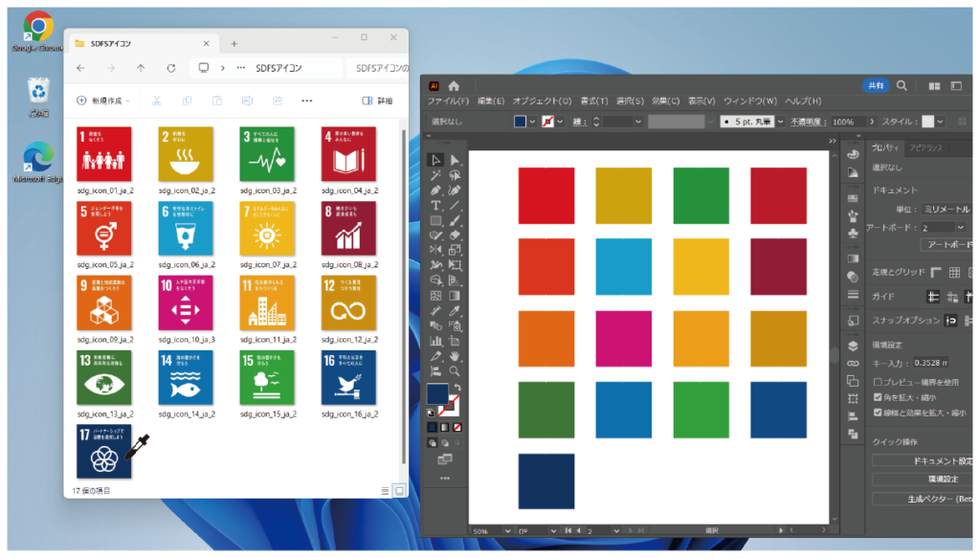This screenshot has width=980, height=558.
Task: Set fill mode to None
Action: point(457,428)
